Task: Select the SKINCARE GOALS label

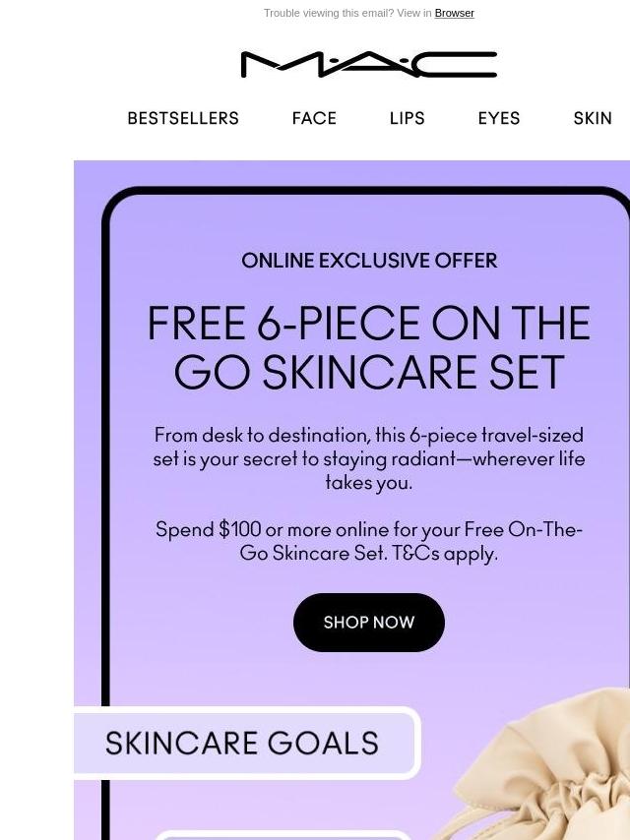Action: (242, 743)
